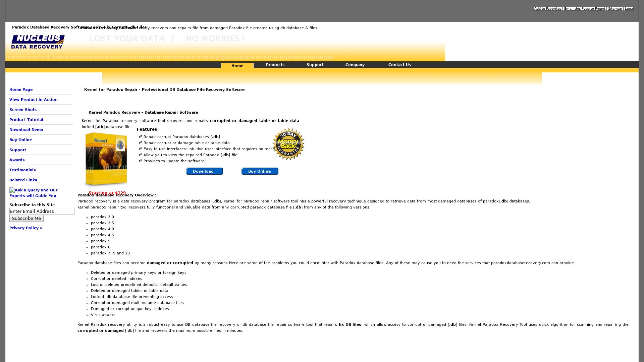This screenshot has width=644, height=362.
Task: Follow the Privacy Policy link
Action: tap(26, 228)
